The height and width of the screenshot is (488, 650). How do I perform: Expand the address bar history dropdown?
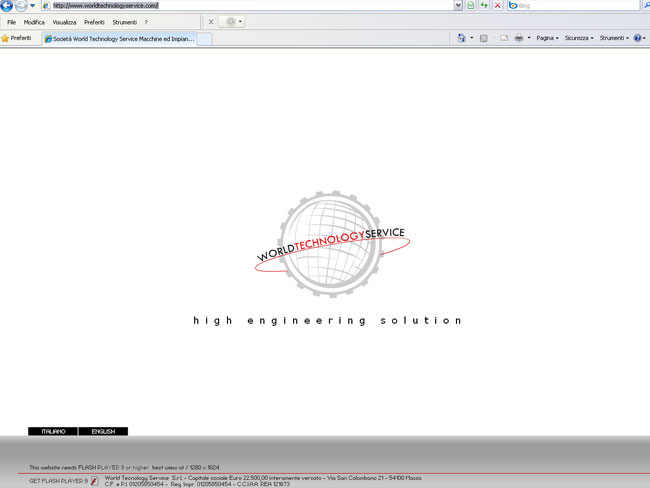coord(458,5)
